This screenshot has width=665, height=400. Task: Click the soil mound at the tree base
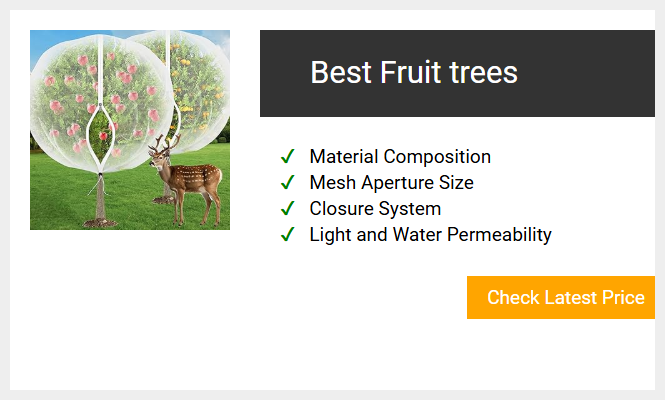100,223
